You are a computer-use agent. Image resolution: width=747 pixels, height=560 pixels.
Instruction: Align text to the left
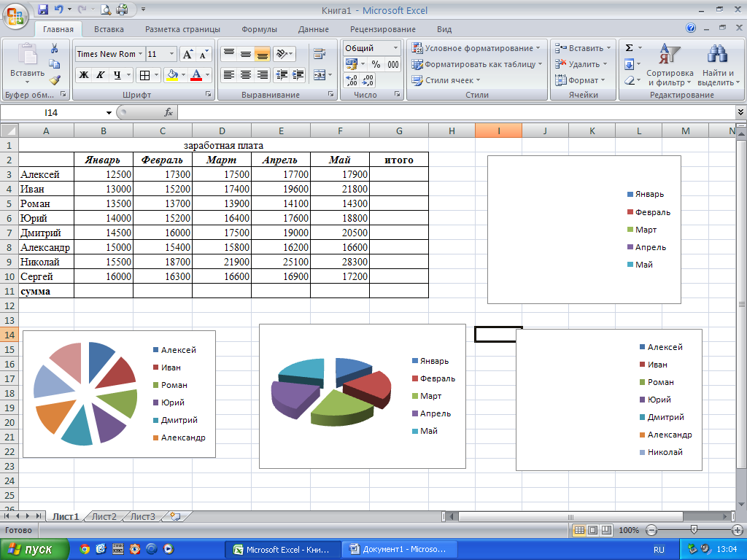(228, 75)
